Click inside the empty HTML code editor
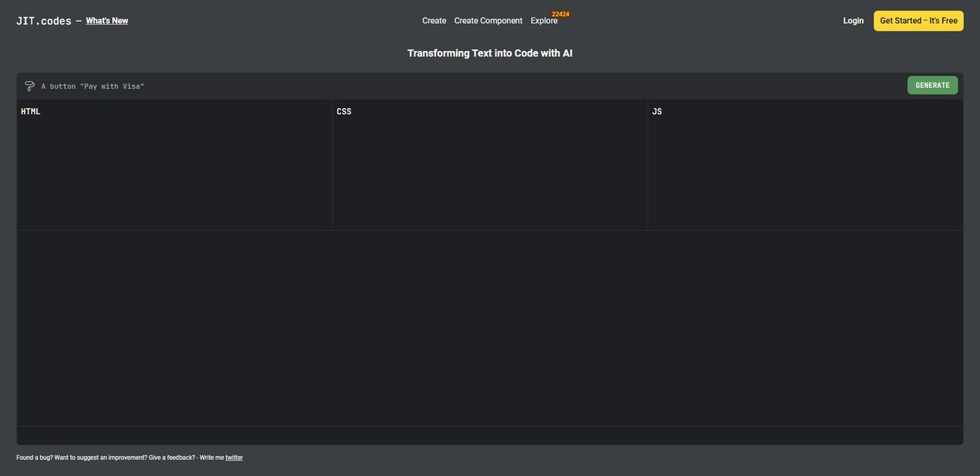 click(174, 174)
